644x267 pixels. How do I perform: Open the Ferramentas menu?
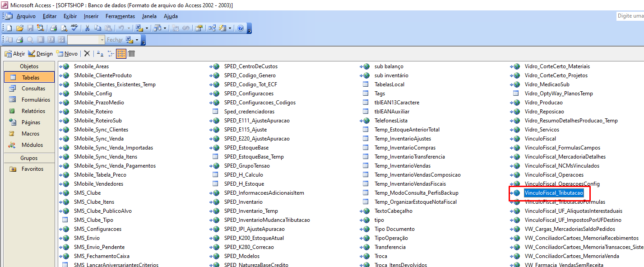120,16
